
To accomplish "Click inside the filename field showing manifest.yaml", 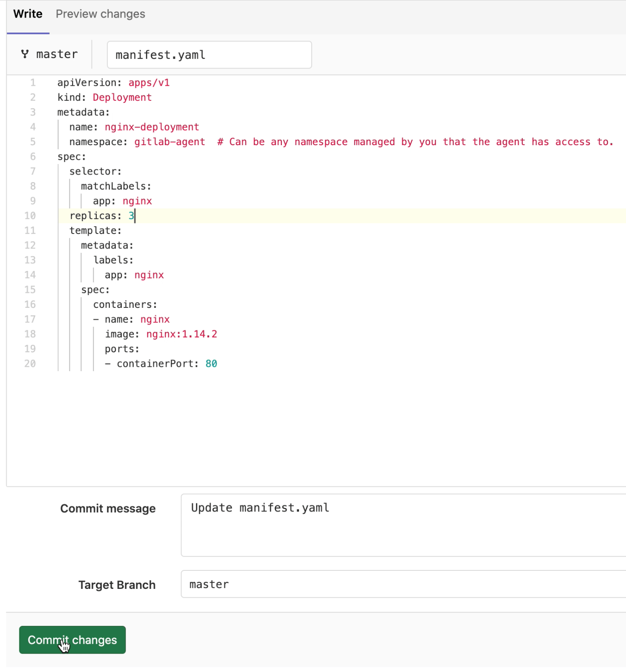I will pos(208,55).
